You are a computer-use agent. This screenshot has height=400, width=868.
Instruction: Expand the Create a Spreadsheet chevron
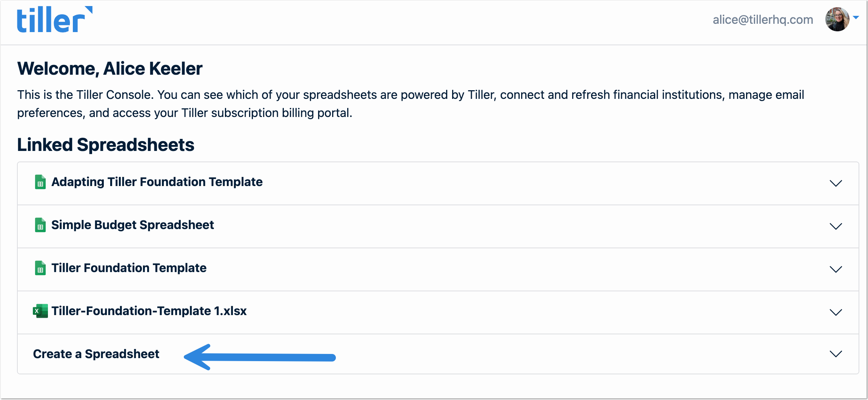click(836, 354)
